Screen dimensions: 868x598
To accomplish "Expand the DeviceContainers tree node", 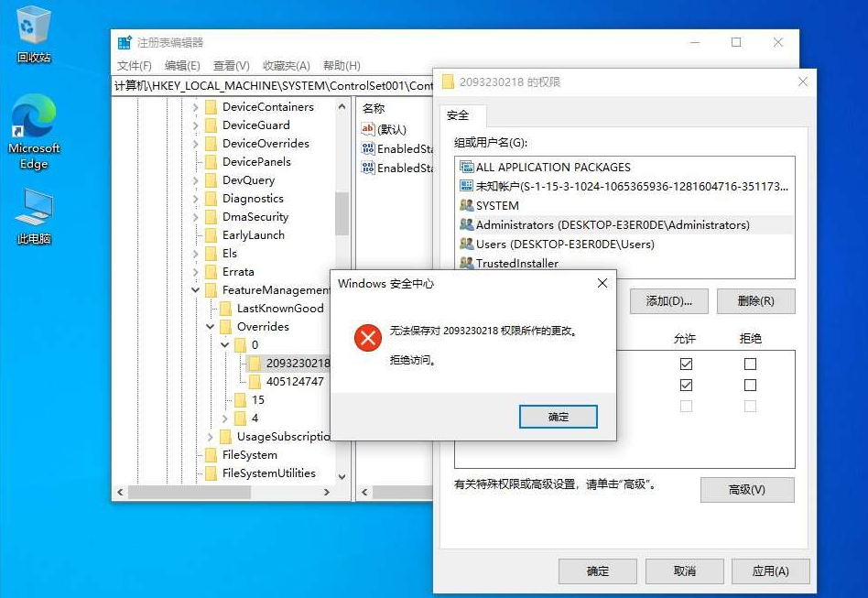I will [x=196, y=107].
